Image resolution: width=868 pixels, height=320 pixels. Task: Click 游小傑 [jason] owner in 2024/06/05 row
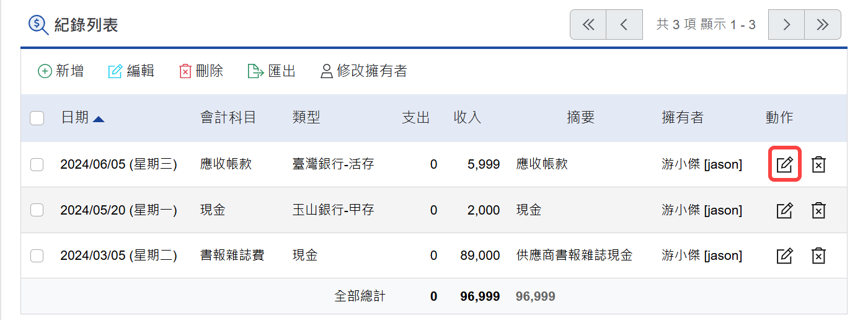tap(702, 164)
